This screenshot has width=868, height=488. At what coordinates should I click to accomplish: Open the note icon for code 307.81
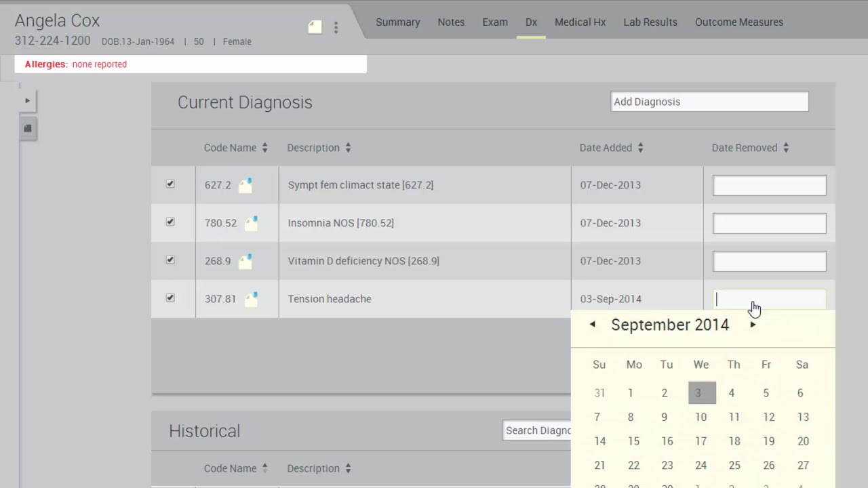pyautogui.click(x=252, y=299)
